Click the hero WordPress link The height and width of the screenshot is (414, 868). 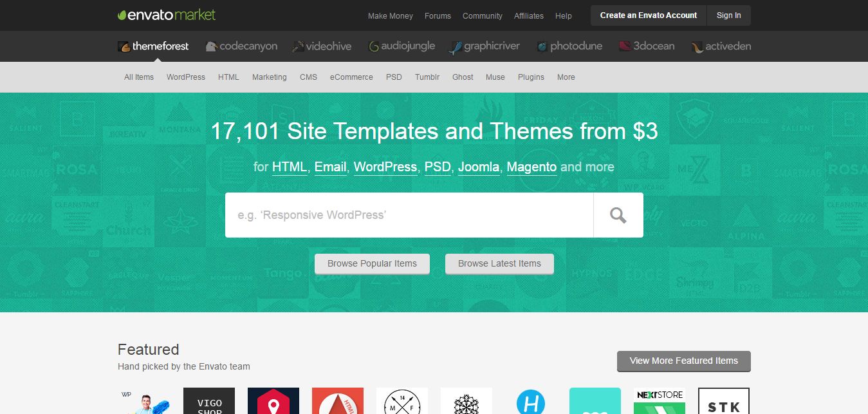coord(385,167)
